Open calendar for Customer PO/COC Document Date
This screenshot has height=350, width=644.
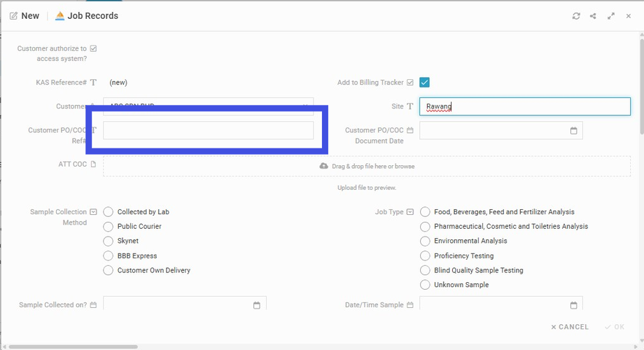click(x=573, y=131)
